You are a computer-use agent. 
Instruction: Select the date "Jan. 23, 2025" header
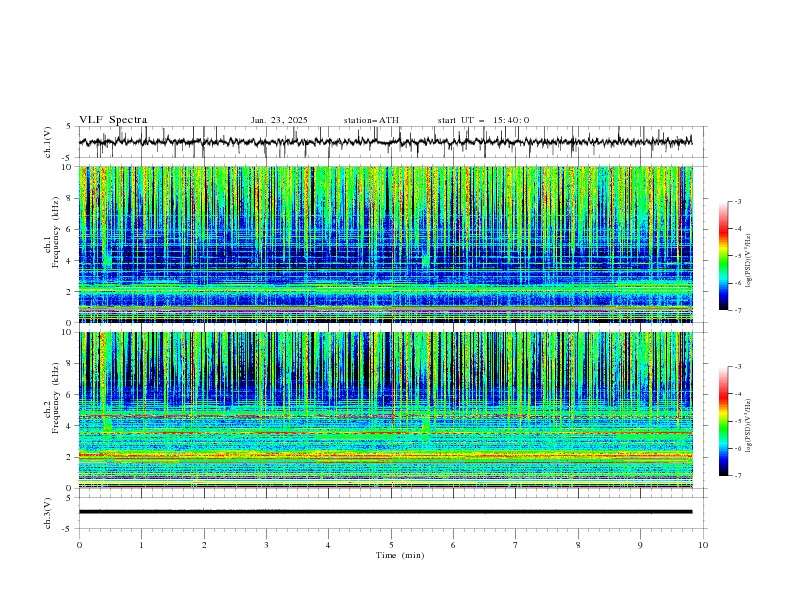279,120
